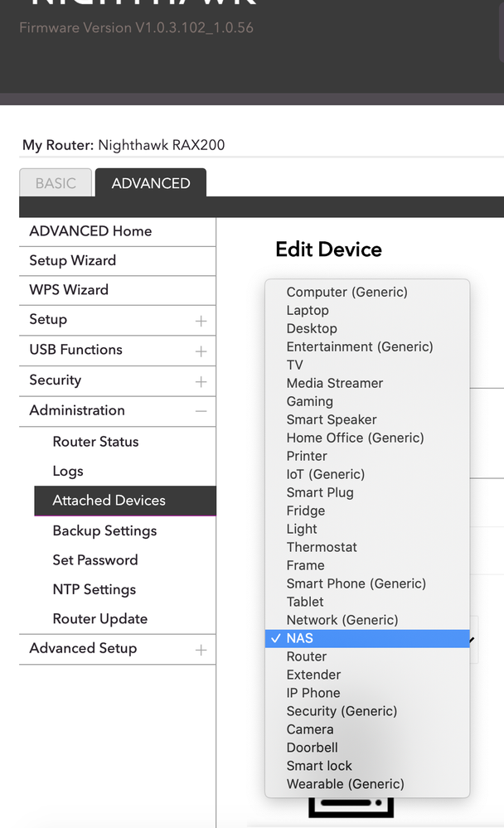
Task: Select the checked NAS option
Action: tap(300, 638)
